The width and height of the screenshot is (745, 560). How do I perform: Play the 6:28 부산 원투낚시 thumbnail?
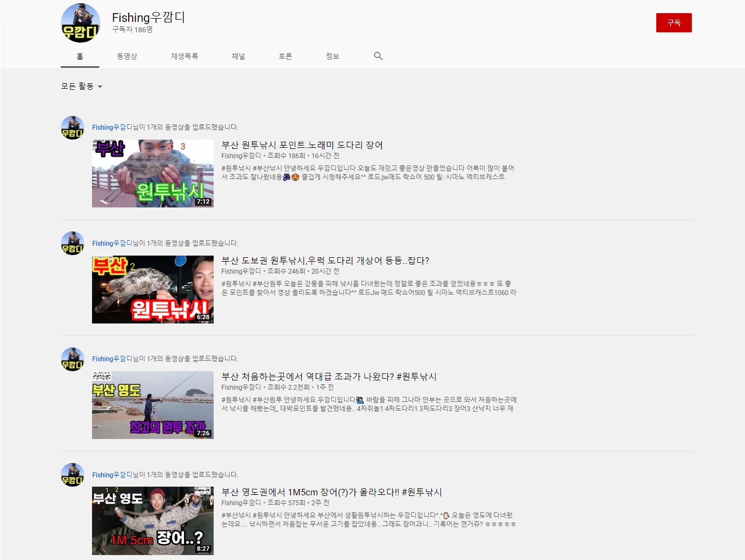153,290
